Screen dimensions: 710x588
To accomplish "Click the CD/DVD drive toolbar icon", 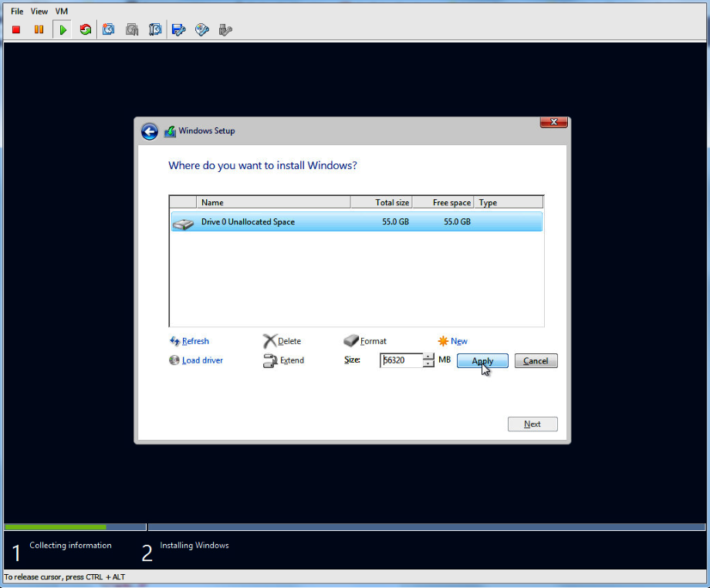I will (x=202, y=30).
